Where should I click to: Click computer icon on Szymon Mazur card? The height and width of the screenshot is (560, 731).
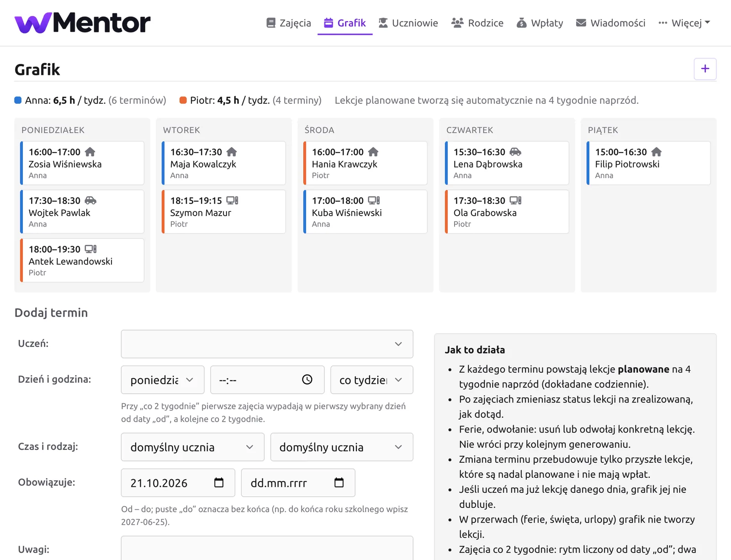[232, 201]
